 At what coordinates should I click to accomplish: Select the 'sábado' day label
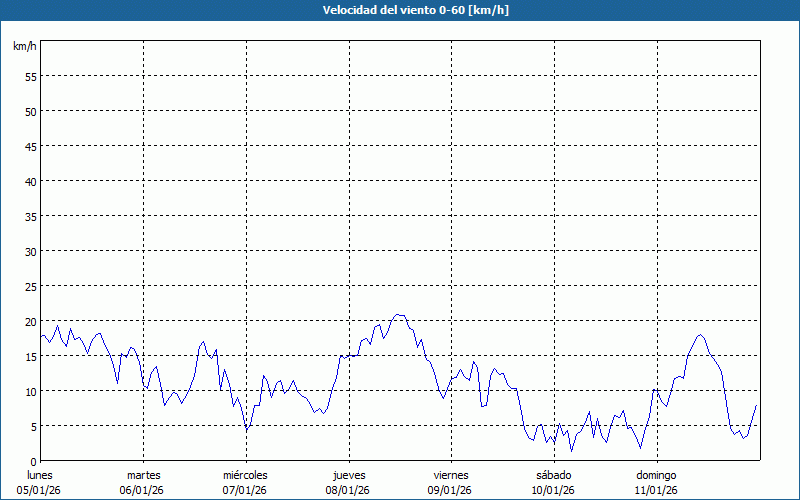coord(554,474)
